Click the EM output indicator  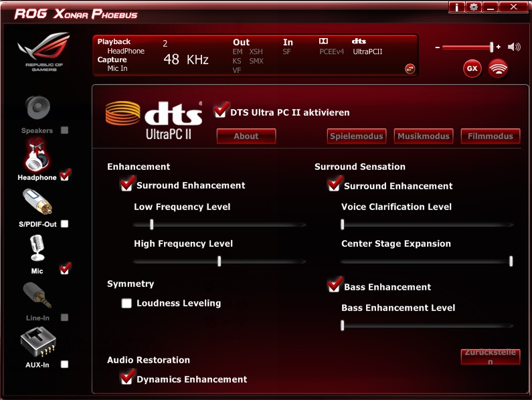[x=238, y=52]
